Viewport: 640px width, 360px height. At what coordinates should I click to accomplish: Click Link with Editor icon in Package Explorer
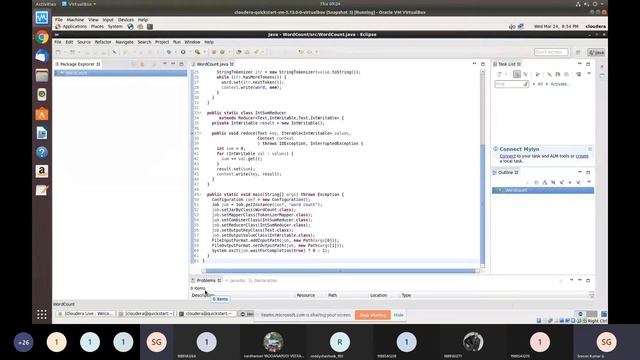(142, 64)
